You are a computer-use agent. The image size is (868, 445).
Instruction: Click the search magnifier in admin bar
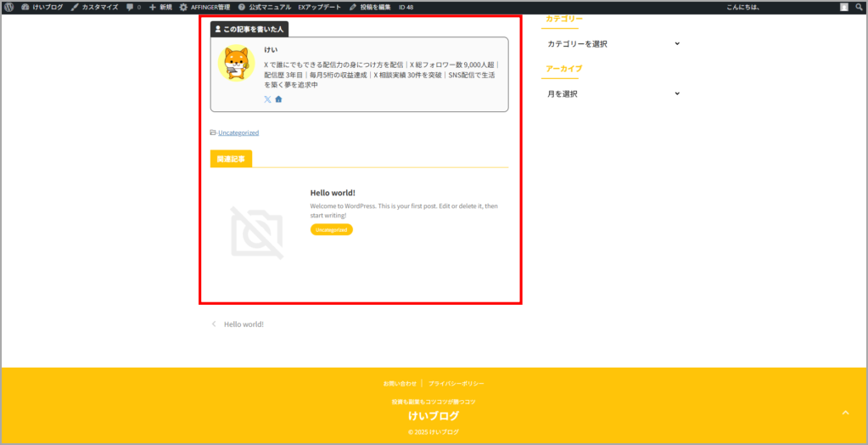click(x=858, y=7)
